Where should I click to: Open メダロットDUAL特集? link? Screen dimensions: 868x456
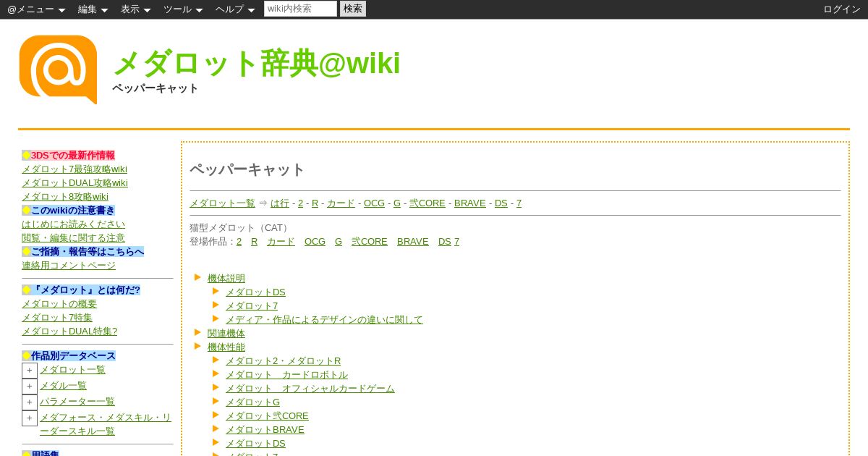click(x=69, y=332)
